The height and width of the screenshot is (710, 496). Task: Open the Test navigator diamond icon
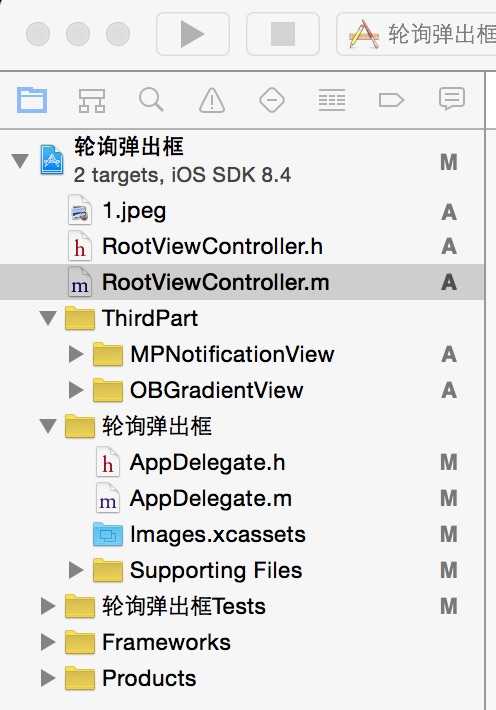click(x=272, y=100)
